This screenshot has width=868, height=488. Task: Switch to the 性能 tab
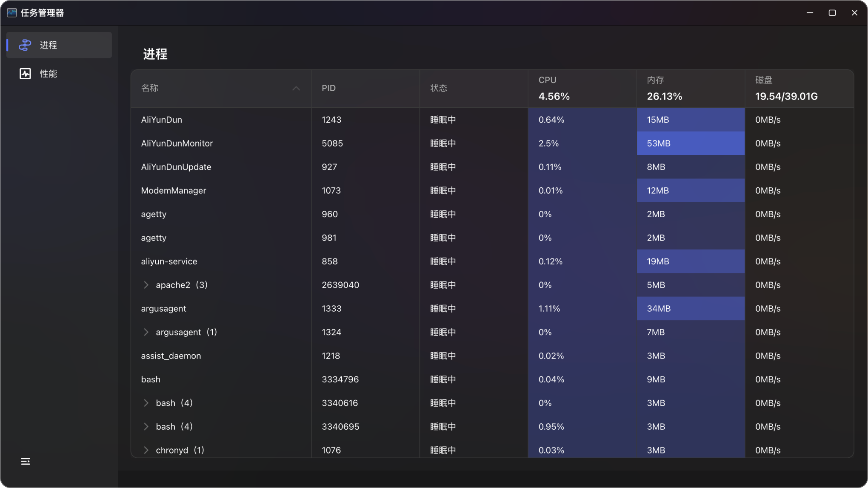coord(48,74)
